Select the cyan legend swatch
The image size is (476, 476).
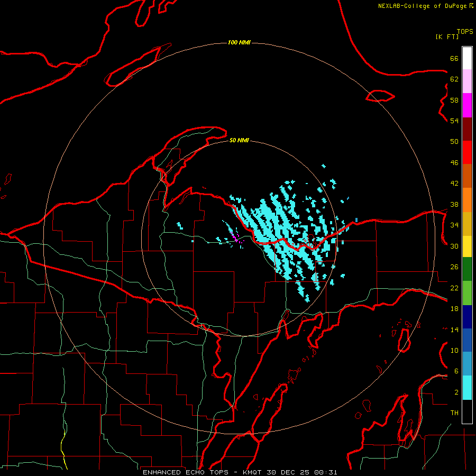467,388
